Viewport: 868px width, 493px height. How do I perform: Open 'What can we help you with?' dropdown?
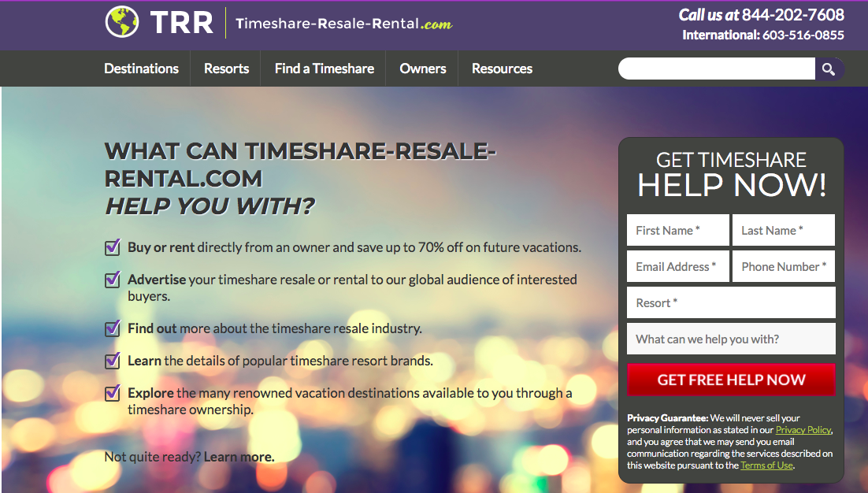731,339
